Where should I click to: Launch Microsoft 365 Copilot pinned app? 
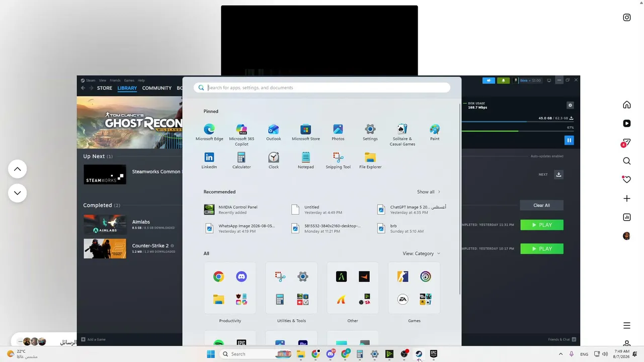click(242, 135)
